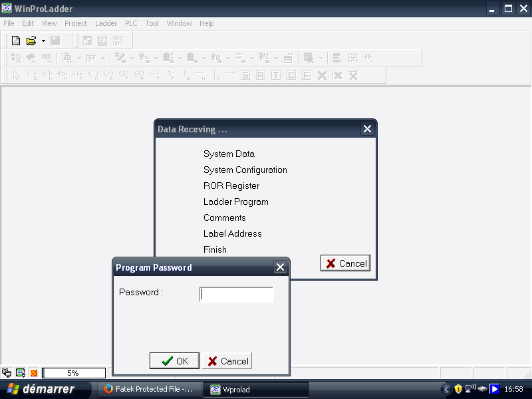Click the 'System Data' line
Viewport: 532px width, 399px height.
click(x=229, y=154)
